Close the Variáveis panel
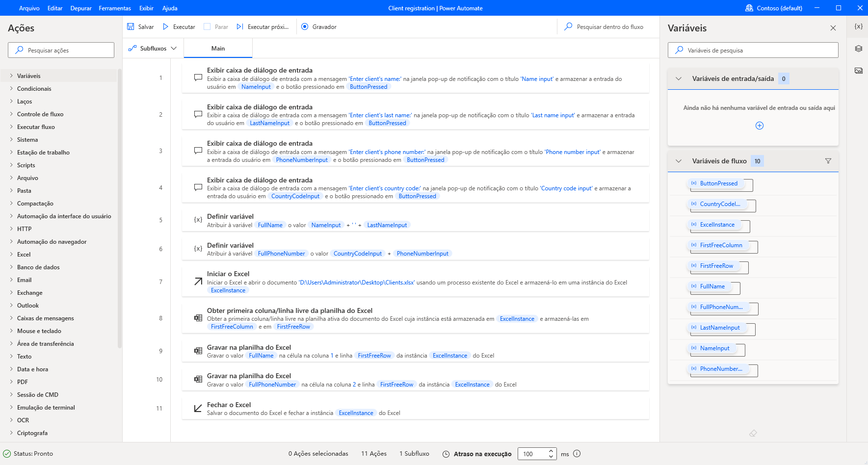The image size is (868, 465). [x=833, y=28]
